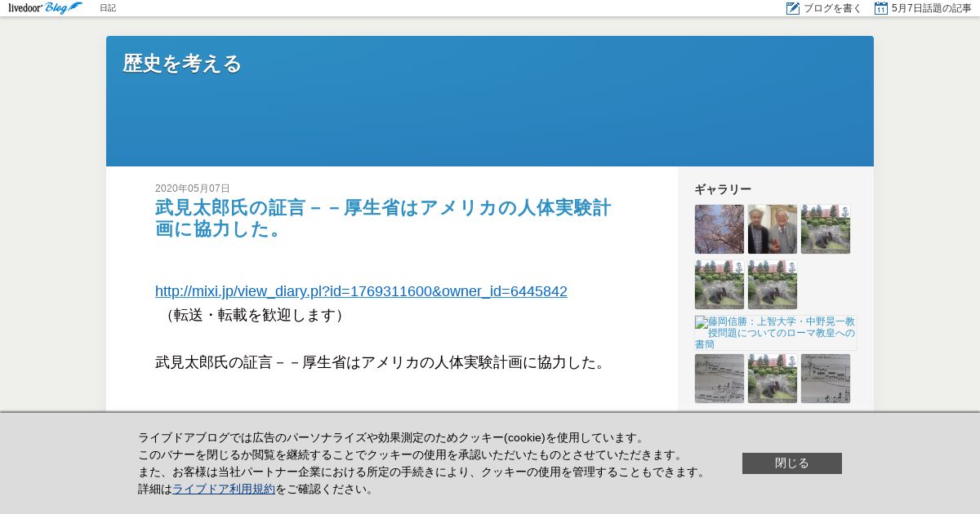
Task: Open 5月7日話題の記事 link
Action: tap(932, 8)
